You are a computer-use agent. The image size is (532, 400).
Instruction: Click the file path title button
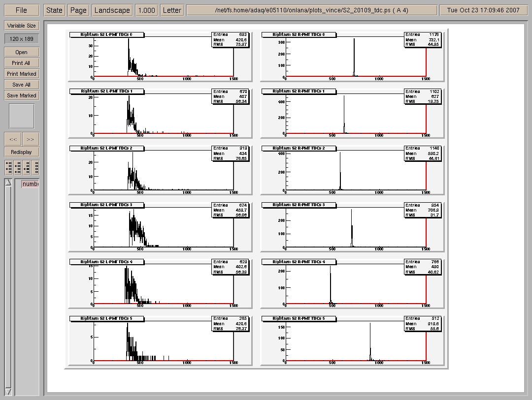point(311,10)
